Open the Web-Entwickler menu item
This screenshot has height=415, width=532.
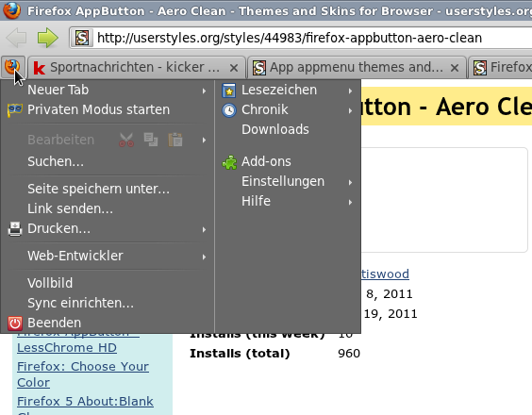pyautogui.click(x=108, y=256)
